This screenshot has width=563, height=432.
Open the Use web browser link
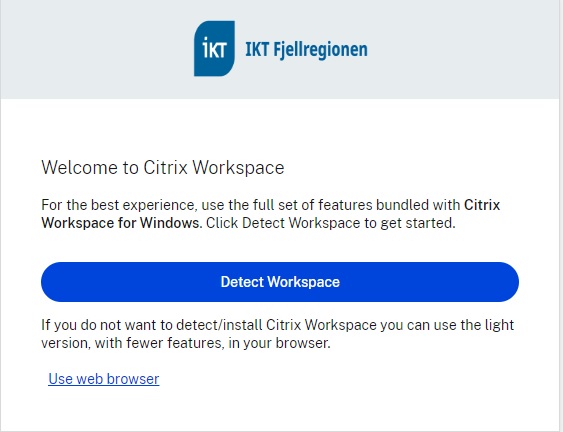click(103, 379)
